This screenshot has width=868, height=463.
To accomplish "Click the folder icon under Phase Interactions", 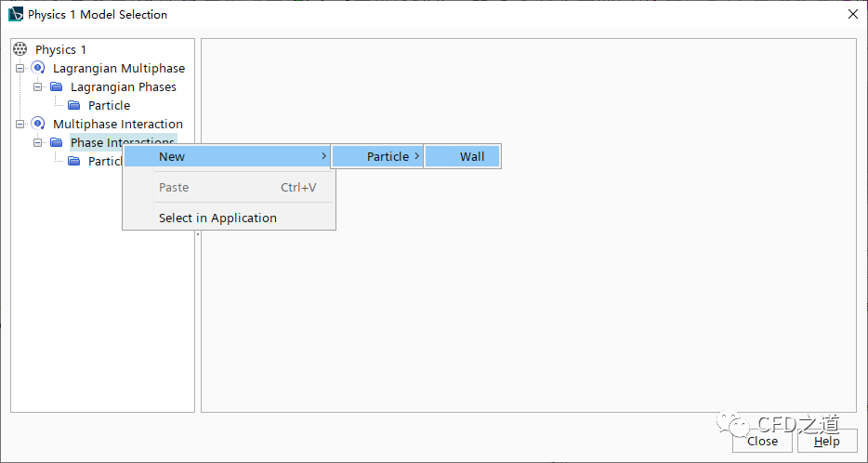I will click(x=73, y=161).
